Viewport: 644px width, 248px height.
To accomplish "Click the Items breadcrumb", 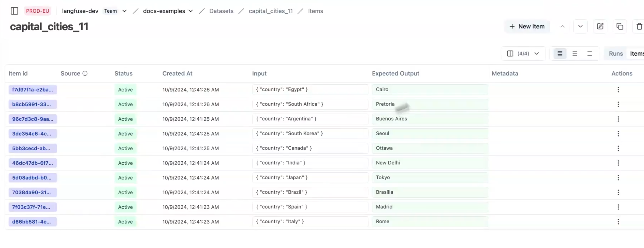I will [315, 11].
